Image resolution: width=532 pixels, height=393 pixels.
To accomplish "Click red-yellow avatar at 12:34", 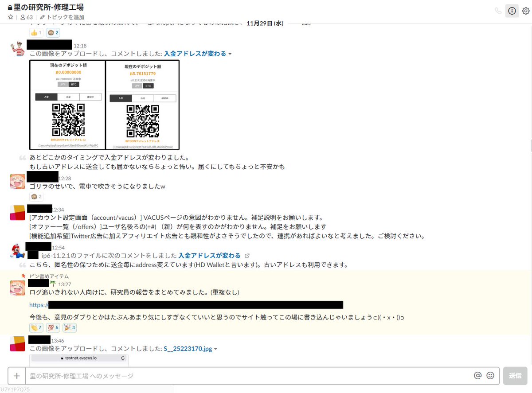I will pyautogui.click(x=17, y=213).
